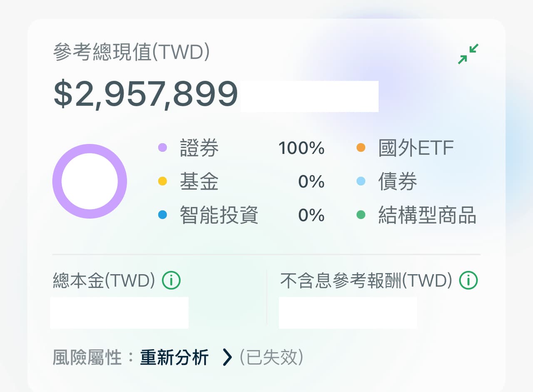Select the yellow dot for 基金
Viewport: 533px width, 392px height.
coord(162,181)
